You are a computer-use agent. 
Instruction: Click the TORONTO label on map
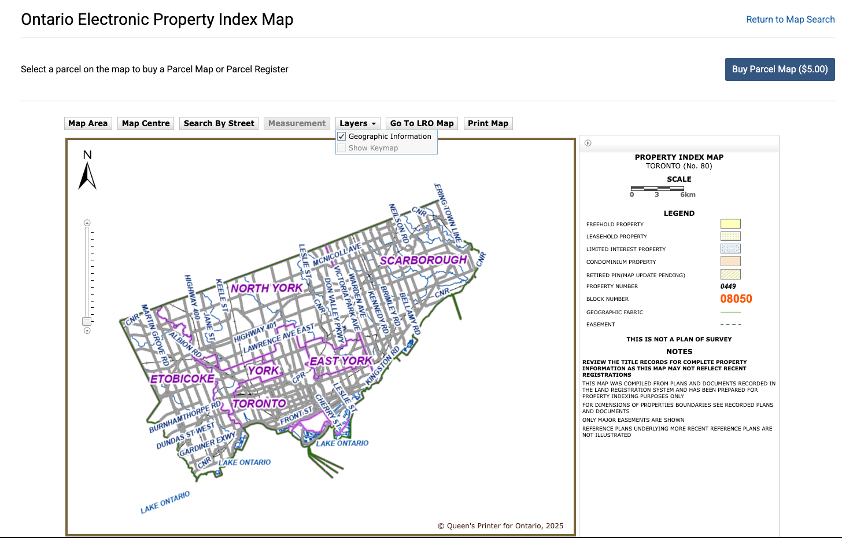[259, 404]
